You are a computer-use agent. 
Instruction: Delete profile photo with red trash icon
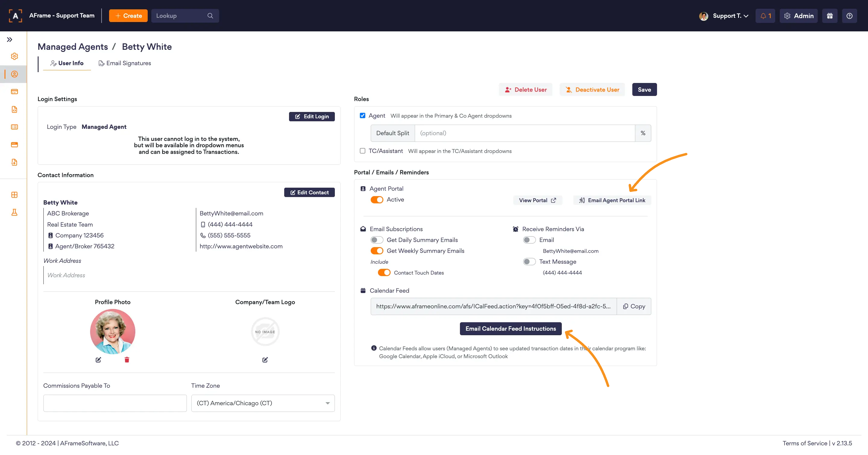coord(127,360)
